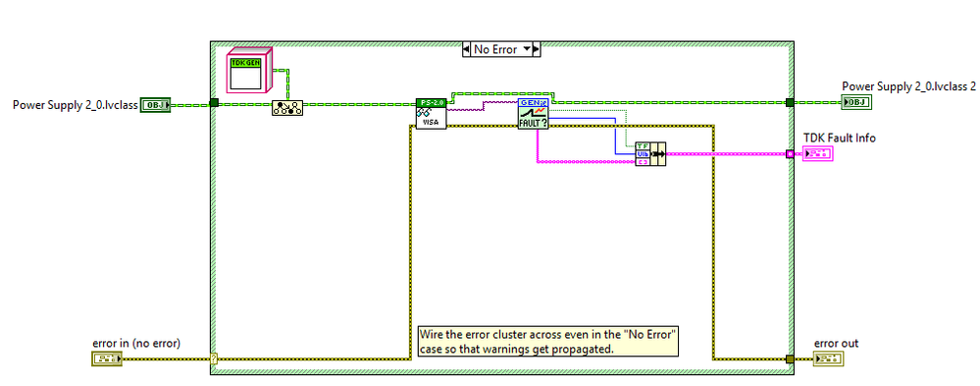Select the To More Specific Class node
This screenshot has width=980, height=386.
tap(287, 108)
